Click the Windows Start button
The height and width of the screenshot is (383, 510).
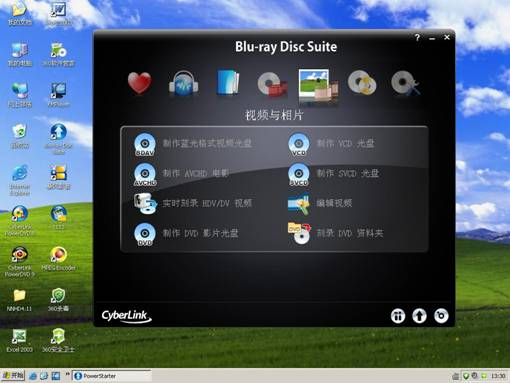pyautogui.click(x=13, y=376)
